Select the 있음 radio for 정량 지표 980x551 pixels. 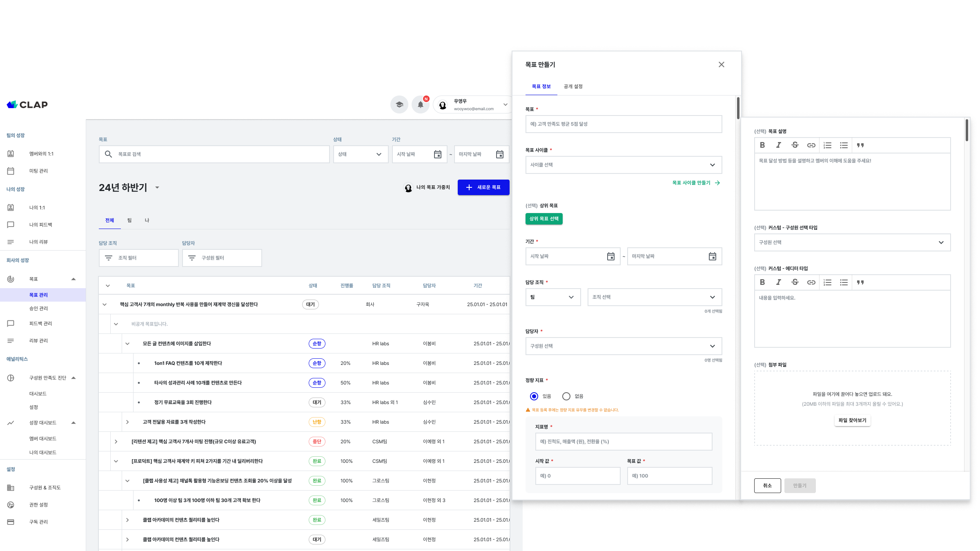[534, 396]
